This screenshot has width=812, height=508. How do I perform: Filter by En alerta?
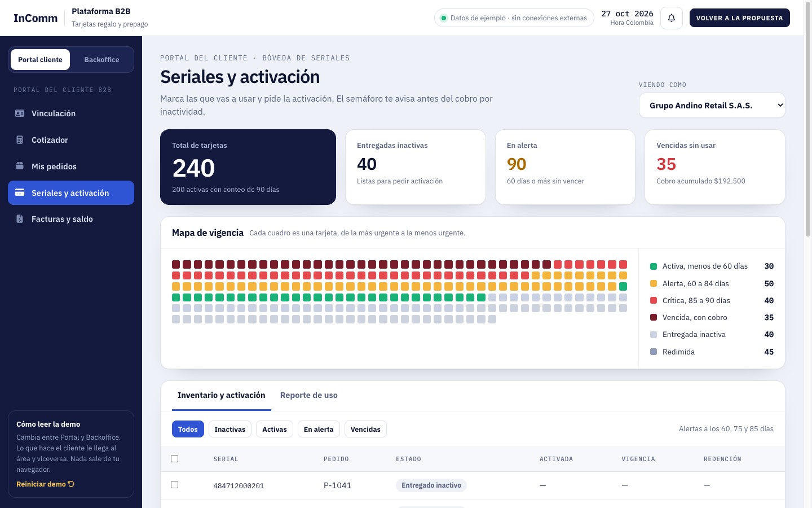(319, 429)
